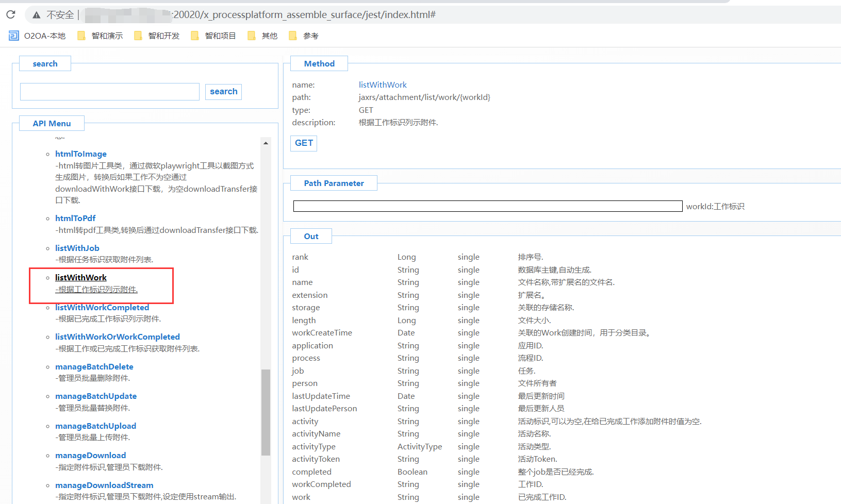Click the search button
This screenshot has width=841, height=504.
[x=223, y=91]
